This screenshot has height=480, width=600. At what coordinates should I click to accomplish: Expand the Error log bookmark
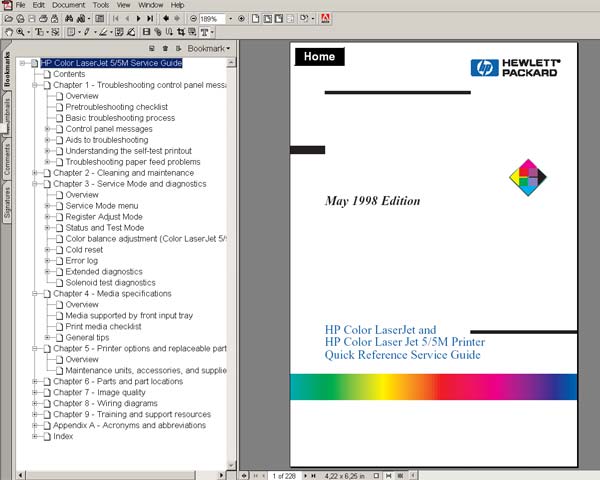(47, 261)
